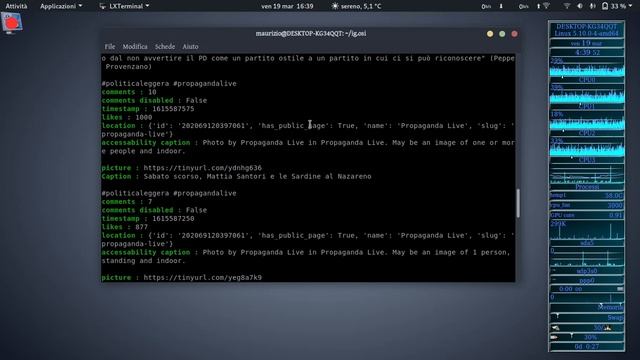The height and width of the screenshot is (360, 640).
Task: Open the Schede menu in LXTerminal
Action: click(165, 47)
